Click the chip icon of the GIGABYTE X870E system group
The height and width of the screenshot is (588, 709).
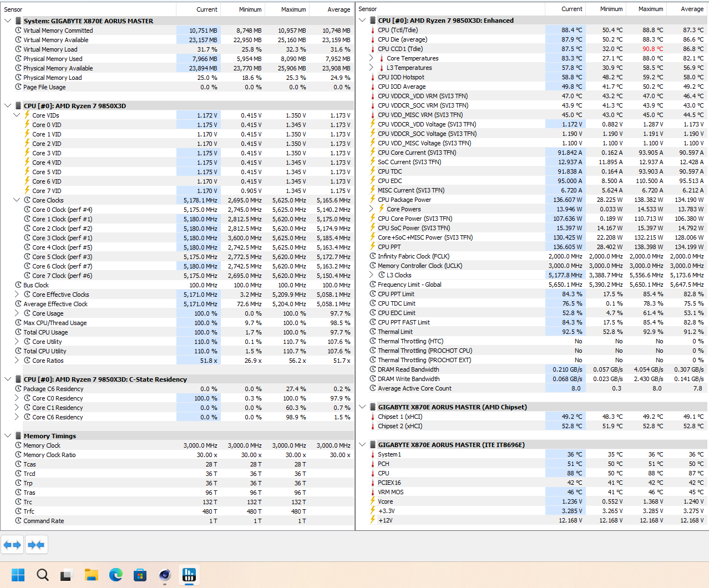click(18, 21)
